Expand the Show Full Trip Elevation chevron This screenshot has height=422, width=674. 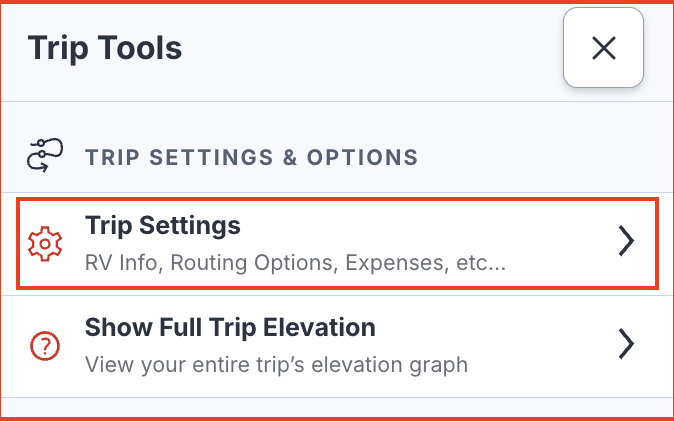(x=626, y=344)
